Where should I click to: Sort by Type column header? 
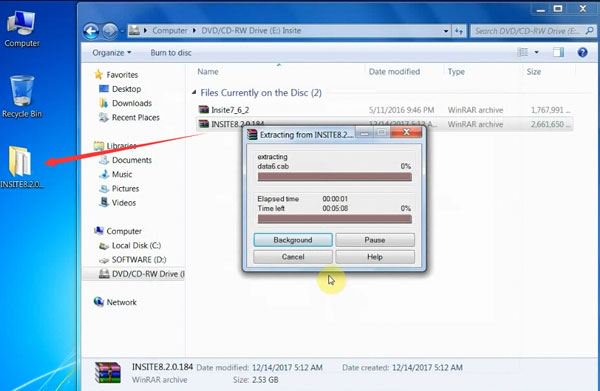(x=456, y=72)
